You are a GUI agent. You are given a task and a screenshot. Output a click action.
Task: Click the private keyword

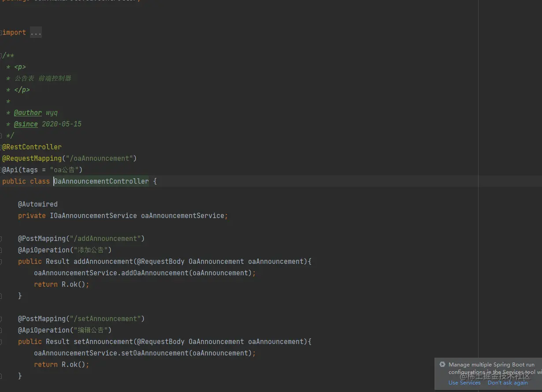point(32,216)
